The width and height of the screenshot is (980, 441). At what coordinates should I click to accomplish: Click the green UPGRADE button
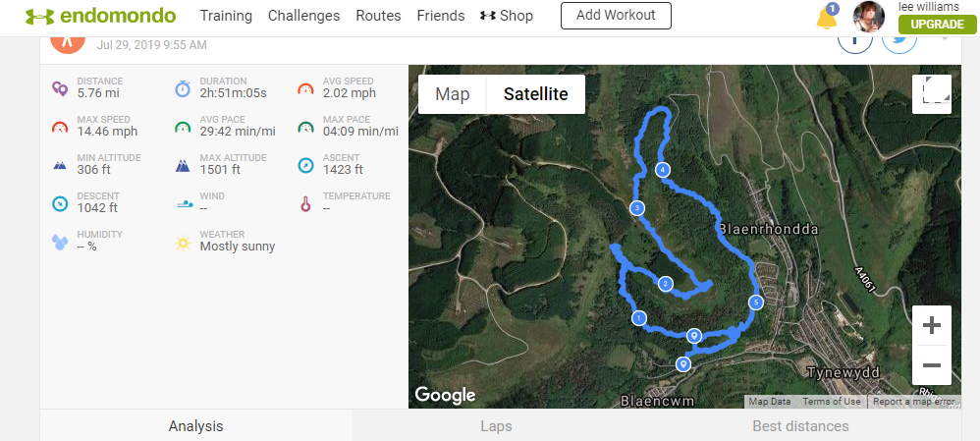tap(938, 25)
